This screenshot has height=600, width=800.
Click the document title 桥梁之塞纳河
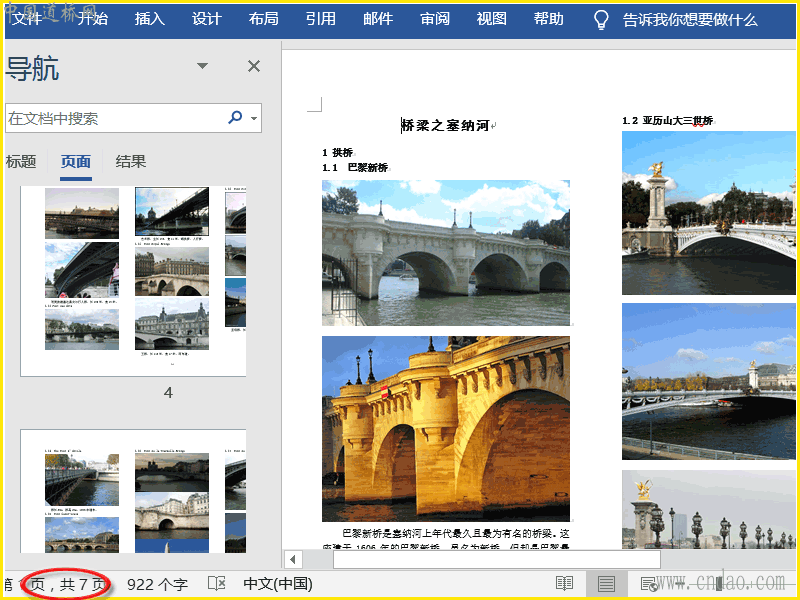445,125
